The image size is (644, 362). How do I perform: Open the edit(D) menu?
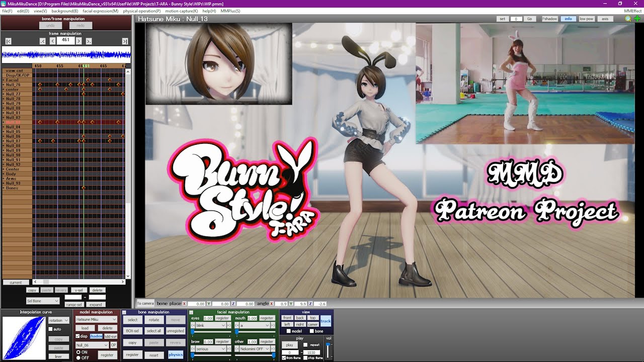click(x=23, y=11)
